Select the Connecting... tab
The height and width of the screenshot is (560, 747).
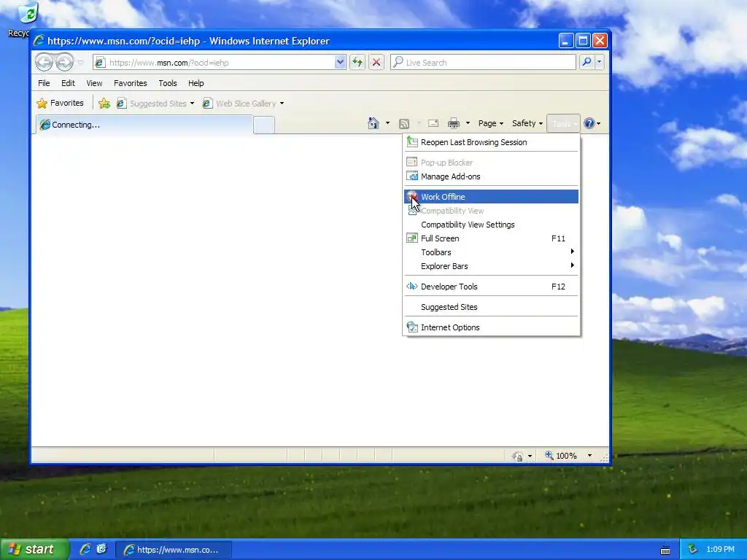[144, 125]
